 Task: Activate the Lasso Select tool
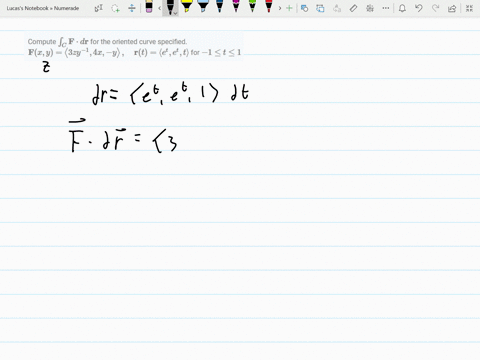pyautogui.click(x=115, y=8)
